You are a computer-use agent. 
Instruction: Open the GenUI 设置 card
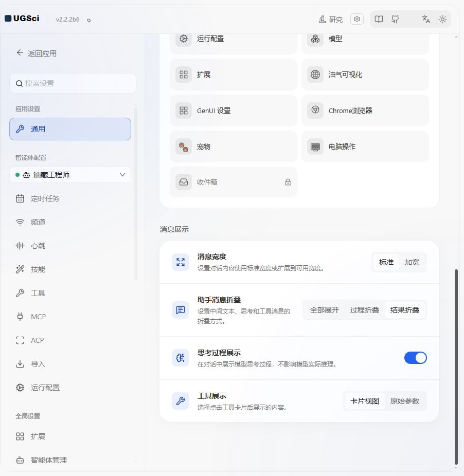pos(234,111)
